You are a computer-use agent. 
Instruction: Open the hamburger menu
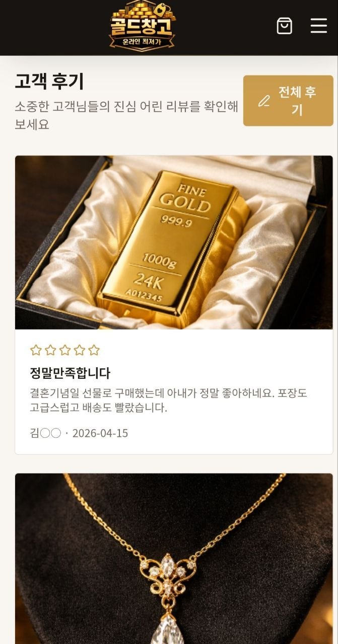pyautogui.click(x=319, y=26)
